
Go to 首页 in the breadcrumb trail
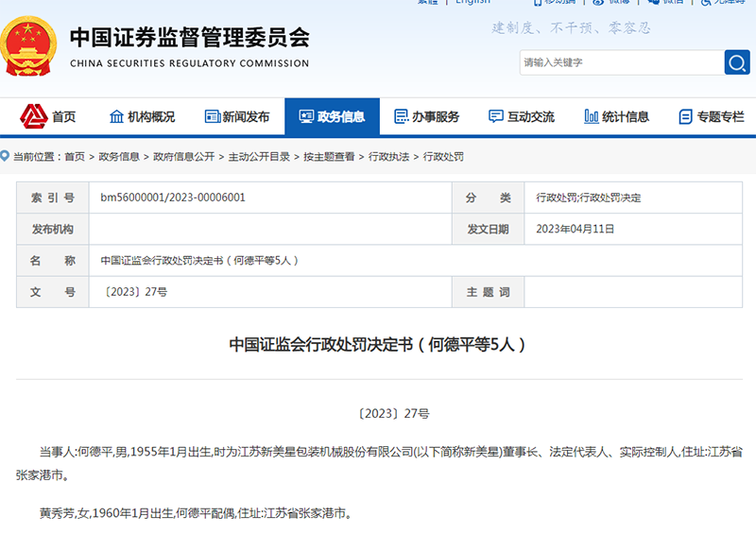tap(74, 157)
